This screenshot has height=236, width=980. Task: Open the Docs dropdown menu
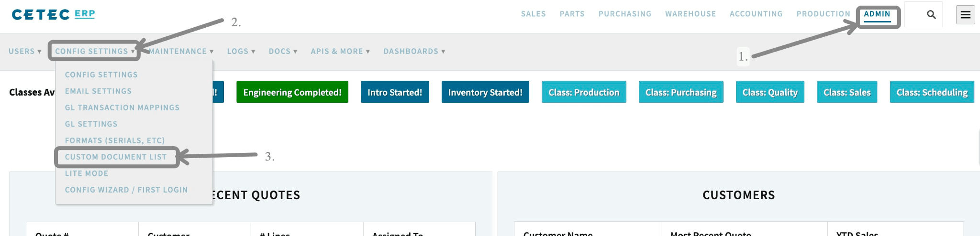tap(283, 51)
